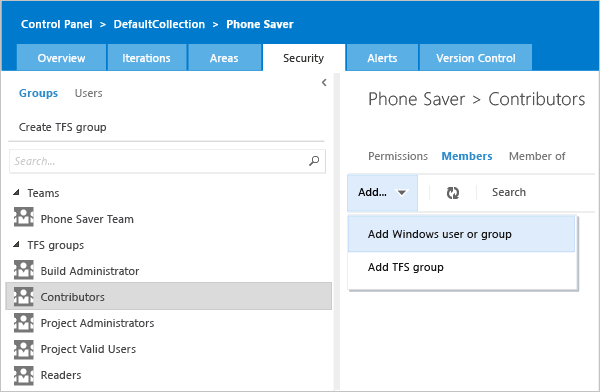
Task: Click the Readers group icon
Action: click(x=24, y=375)
